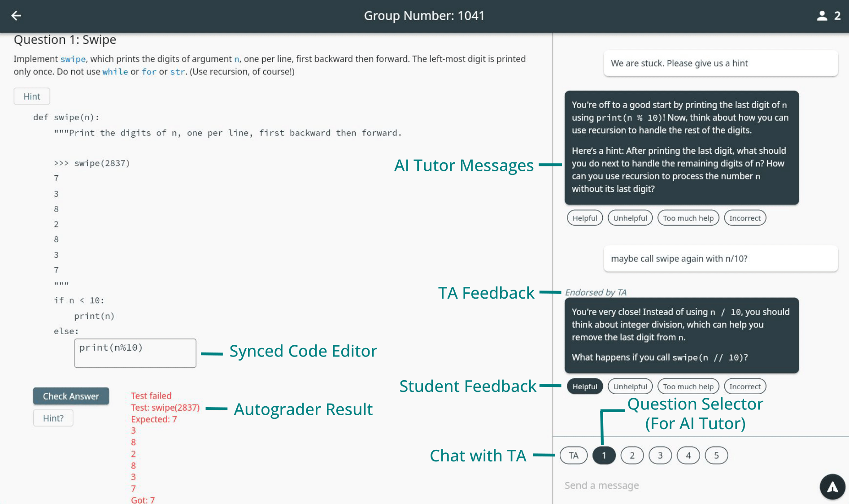Click the 'def swipe(n):' code line

(x=66, y=117)
